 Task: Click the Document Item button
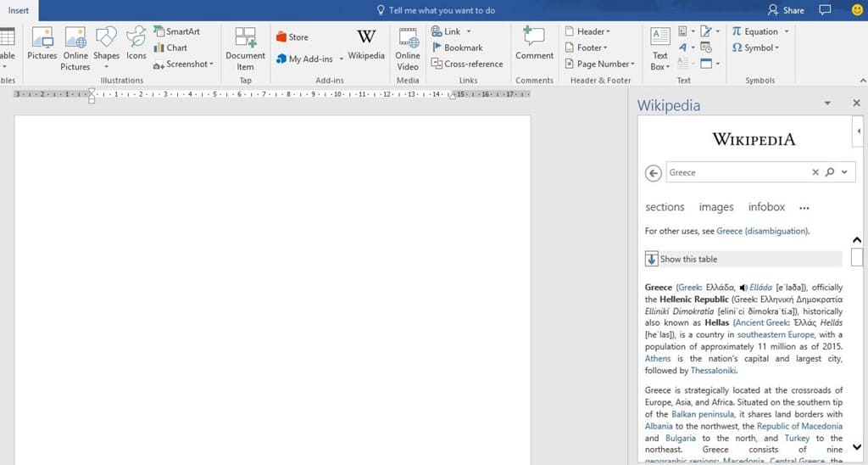pyautogui.click(x=245, y=48)
